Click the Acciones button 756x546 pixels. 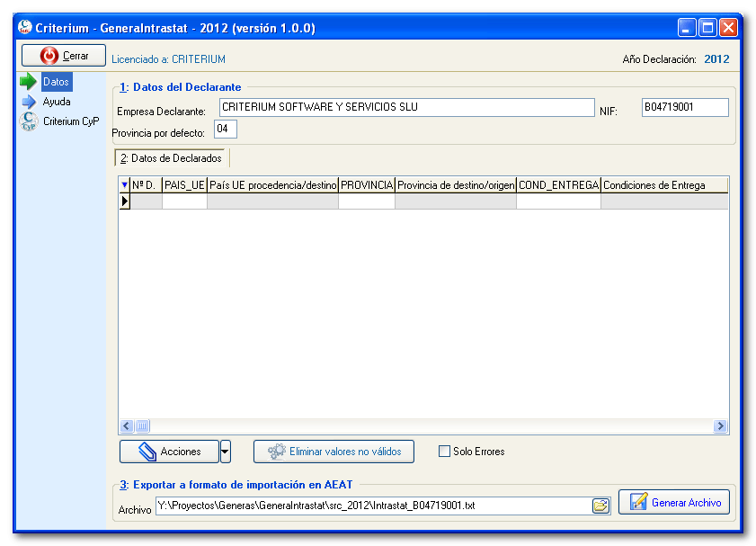pyautogui.click(x=169, y=452)
